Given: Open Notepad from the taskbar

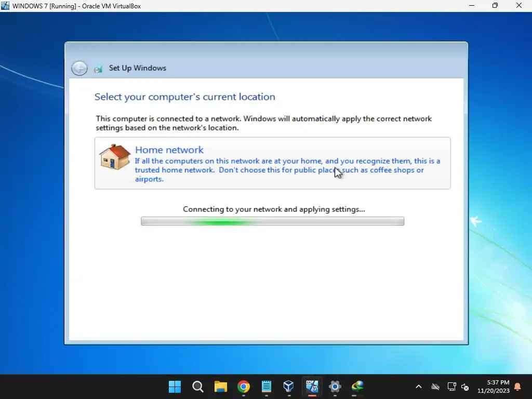Looking at the screenshot, I should 267,387.
